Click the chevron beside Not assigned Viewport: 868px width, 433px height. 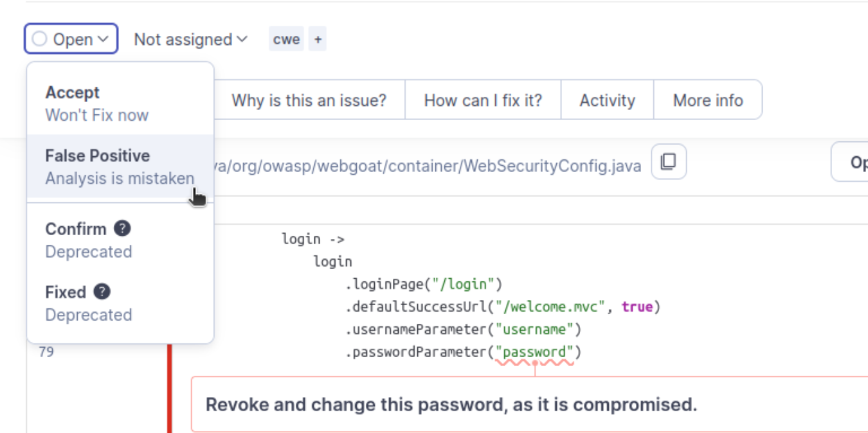pos(242,39)
